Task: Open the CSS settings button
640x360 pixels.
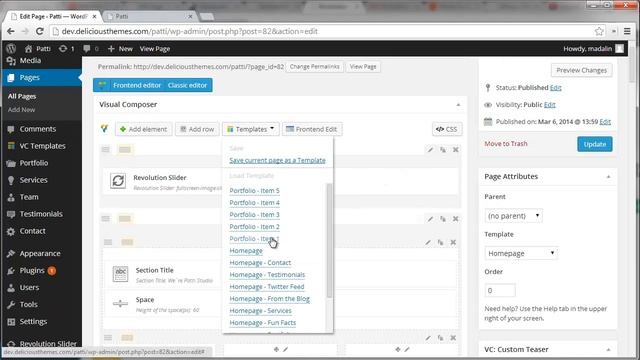Action: point(447,129)
